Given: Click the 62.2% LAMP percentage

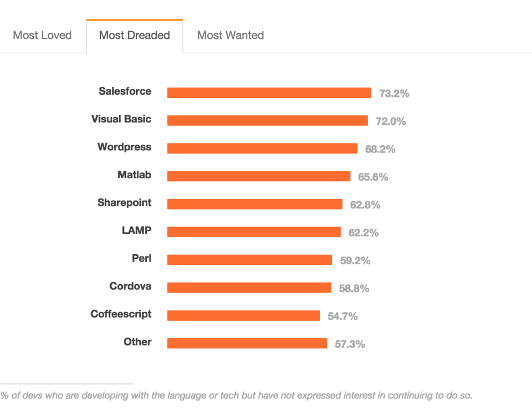Looking at the screenshot, I should pyautogui.click(x=363, y=232).
